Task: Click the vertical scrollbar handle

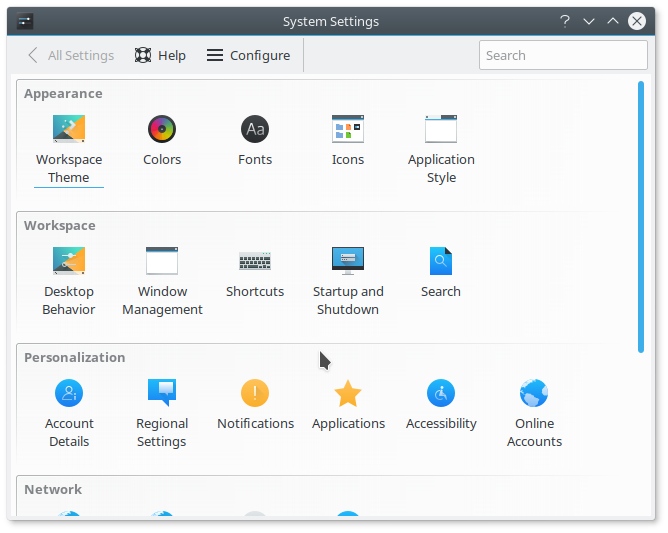Action: point(641,217)
